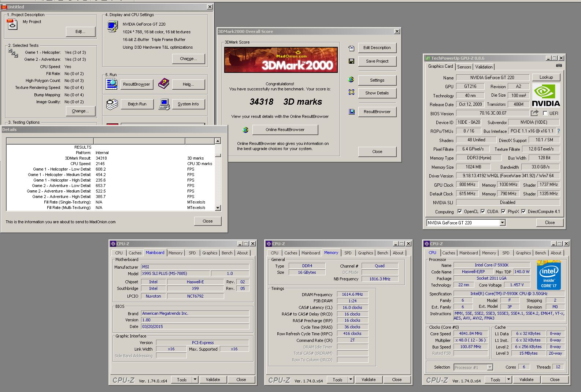Viewport: 581px width, 392px height.
Task: Click the Show Details icon
Action: click(351, 92)
